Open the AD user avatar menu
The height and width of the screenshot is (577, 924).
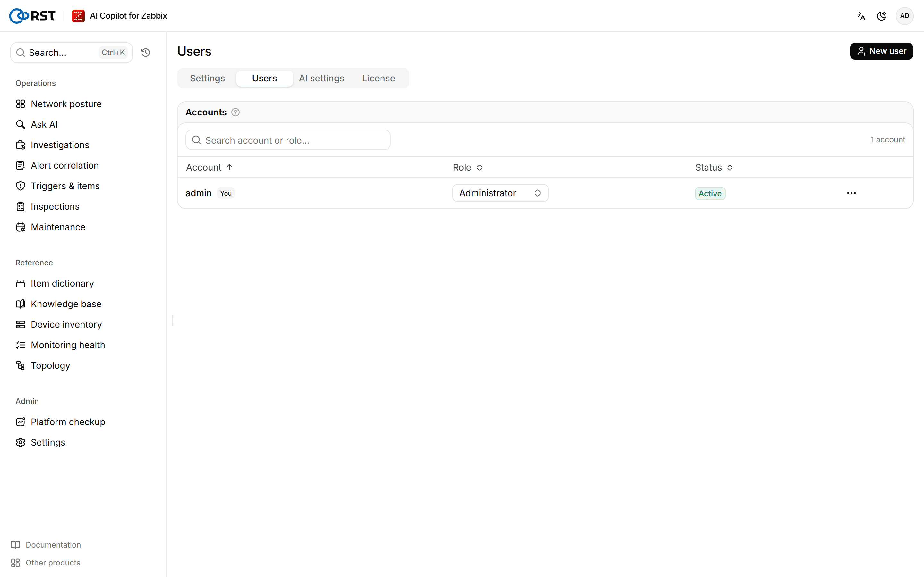click(x=904, y=16)
